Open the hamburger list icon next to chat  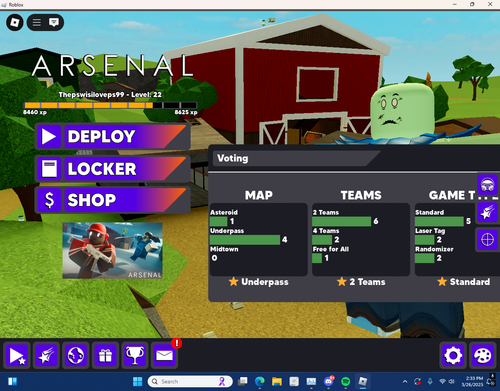(37, 22)
